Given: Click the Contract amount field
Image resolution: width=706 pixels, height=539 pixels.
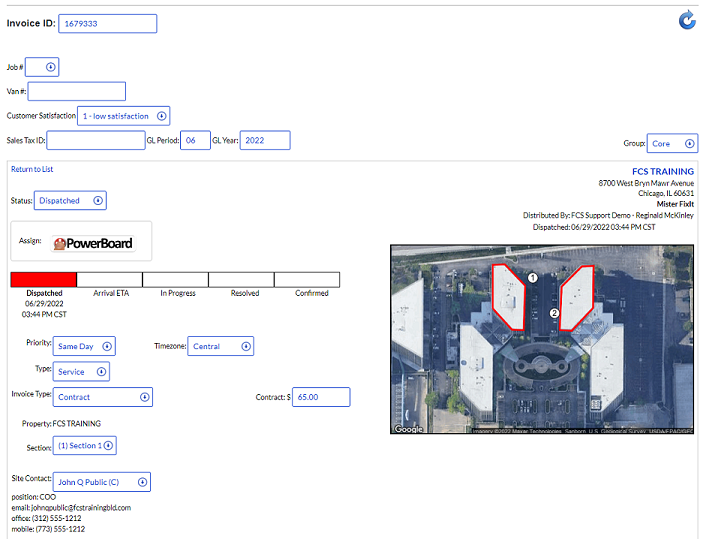Looking at the screenshot, I should (x=320, y=397).
